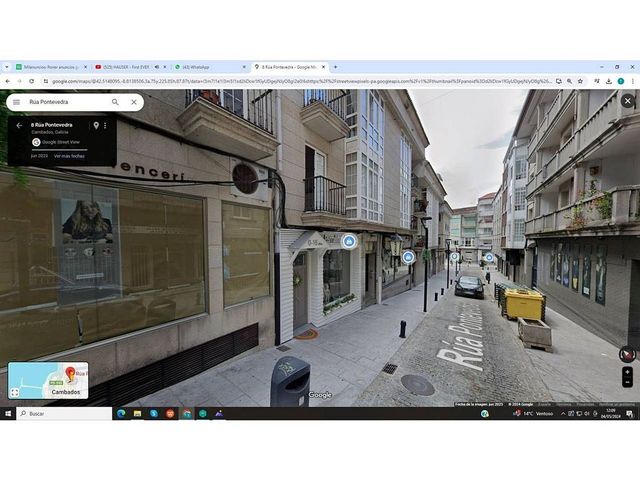Viewport: 640px width, 480px height.
Task: Clear the Rúa Pontevedra search text
Action: (x=133, y=102)
